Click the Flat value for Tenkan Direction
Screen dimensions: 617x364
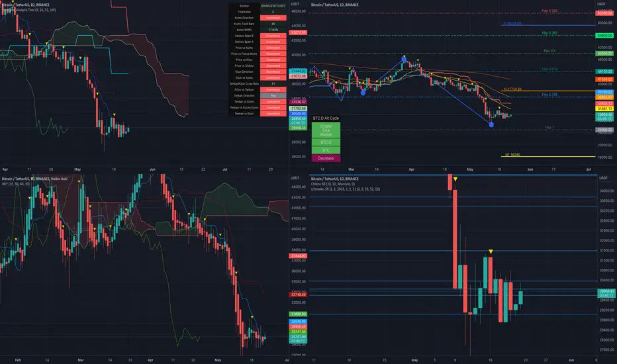273,95
